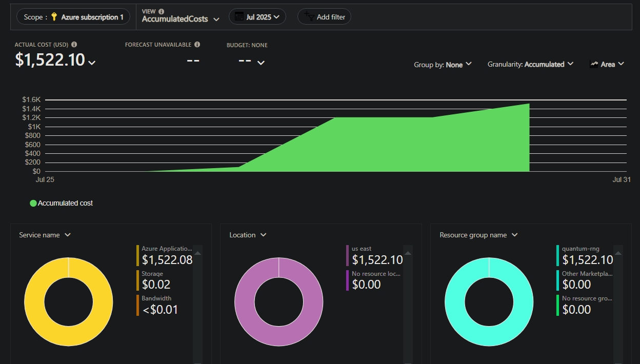Open the Jul 2025 date range dropdown
The image size is (640, 364).
pos(257,17)
